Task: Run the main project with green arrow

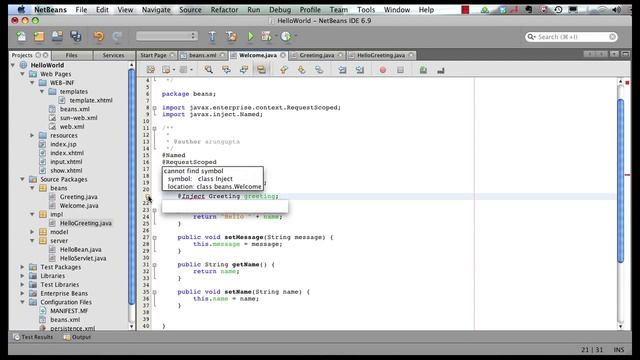Action: [x=251, y=37]
